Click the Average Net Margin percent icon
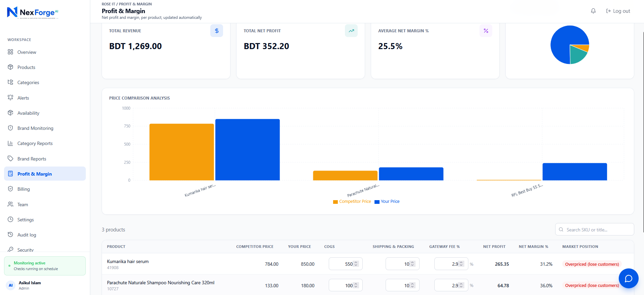This screenshot has width=644, height=295. (x=486, y=31)
